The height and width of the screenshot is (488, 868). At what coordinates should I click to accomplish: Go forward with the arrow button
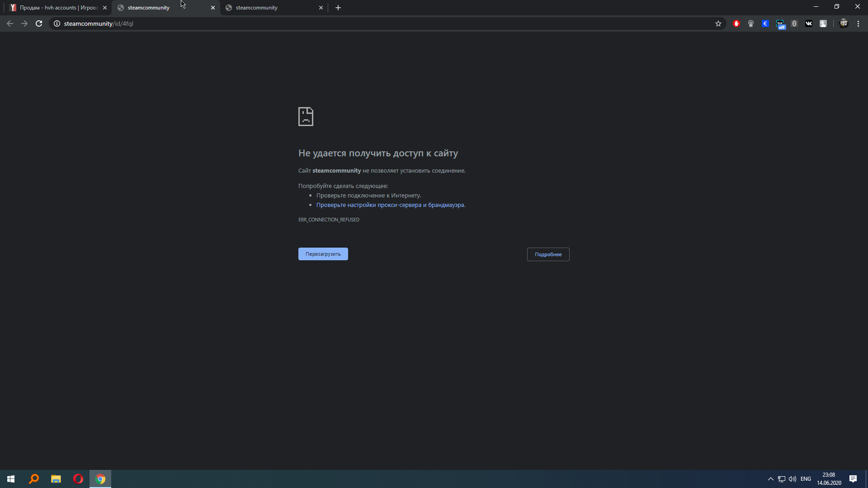coord(24,23)
